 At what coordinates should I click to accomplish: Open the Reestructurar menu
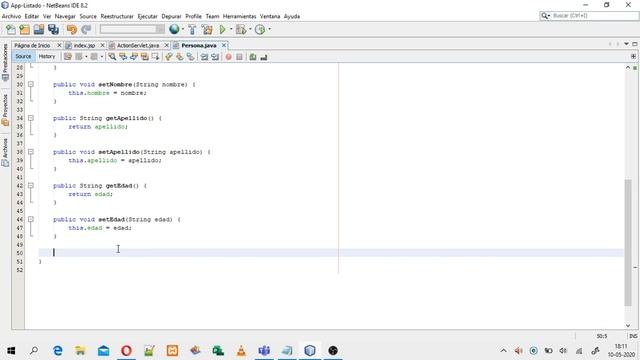tap(117, 16)
